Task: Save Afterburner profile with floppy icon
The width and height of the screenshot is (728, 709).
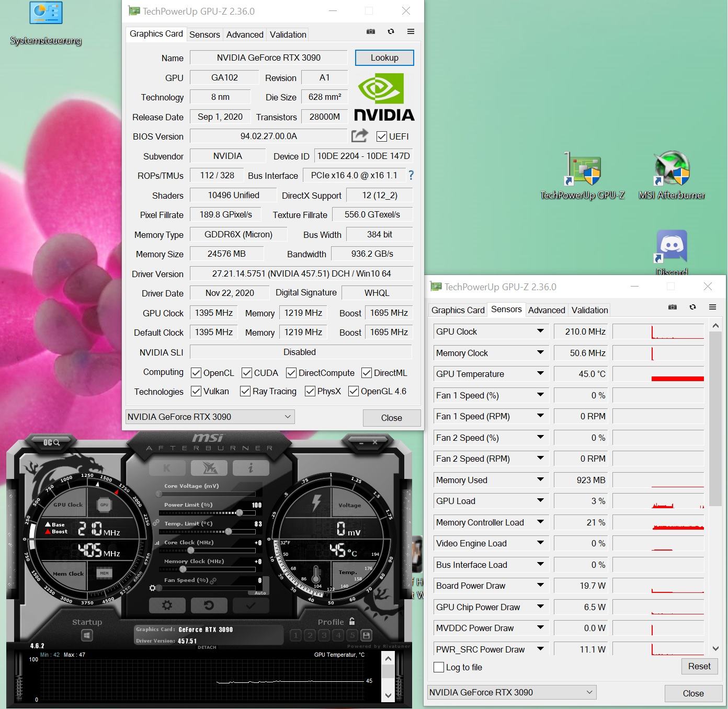Action: (367, 635)
